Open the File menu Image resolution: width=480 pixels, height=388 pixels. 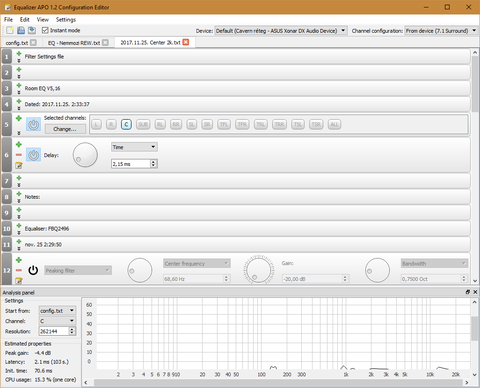pyautogui.click(x=8, y=19)
